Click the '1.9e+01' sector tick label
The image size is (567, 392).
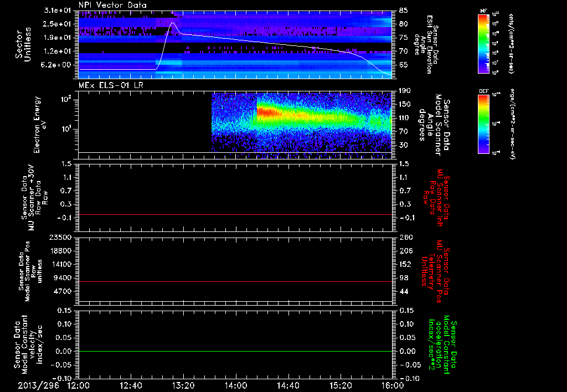[x=58, y=38]
